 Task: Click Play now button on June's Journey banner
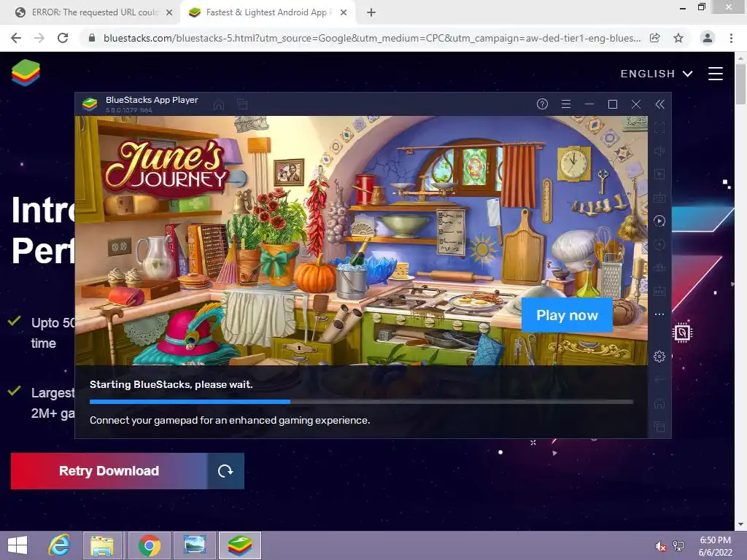567,315
